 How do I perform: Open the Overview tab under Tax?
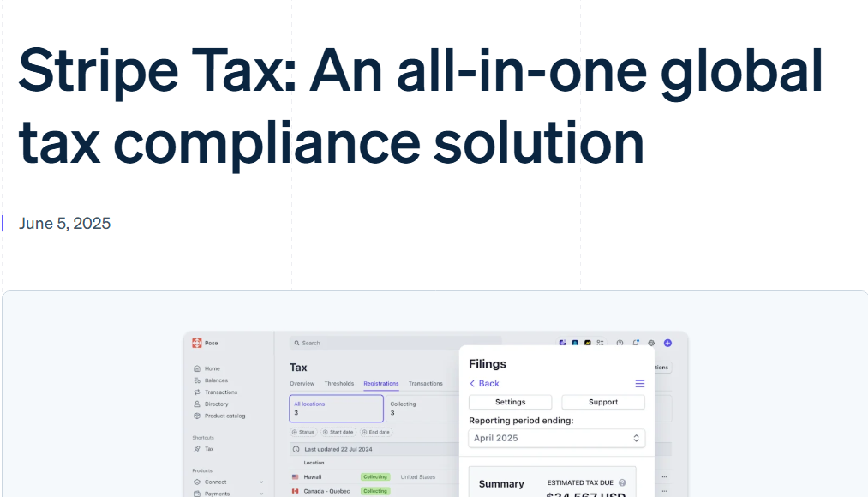(302, 383)
